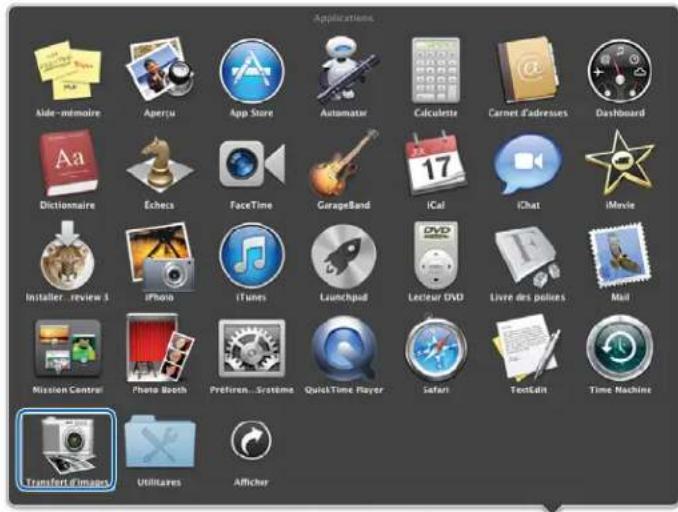Open Mission Control icon
Screen dimensions: 678x512
tap(67, 348)
